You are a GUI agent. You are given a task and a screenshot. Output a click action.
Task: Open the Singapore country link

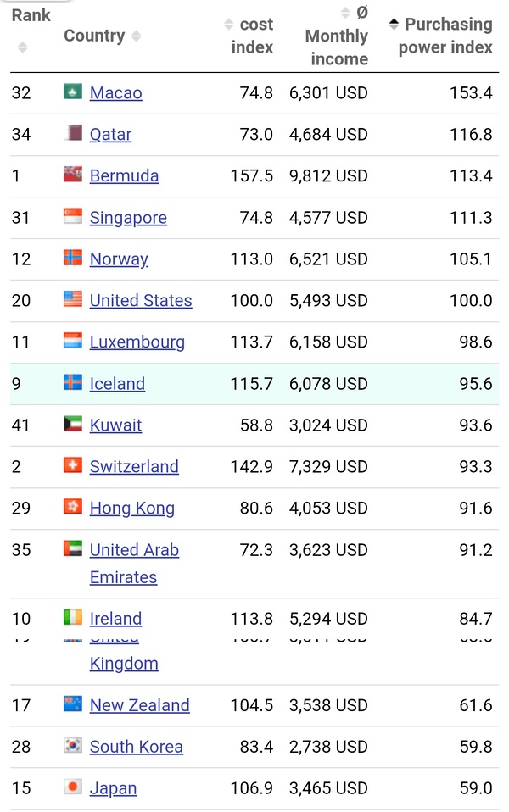point(128,218)
